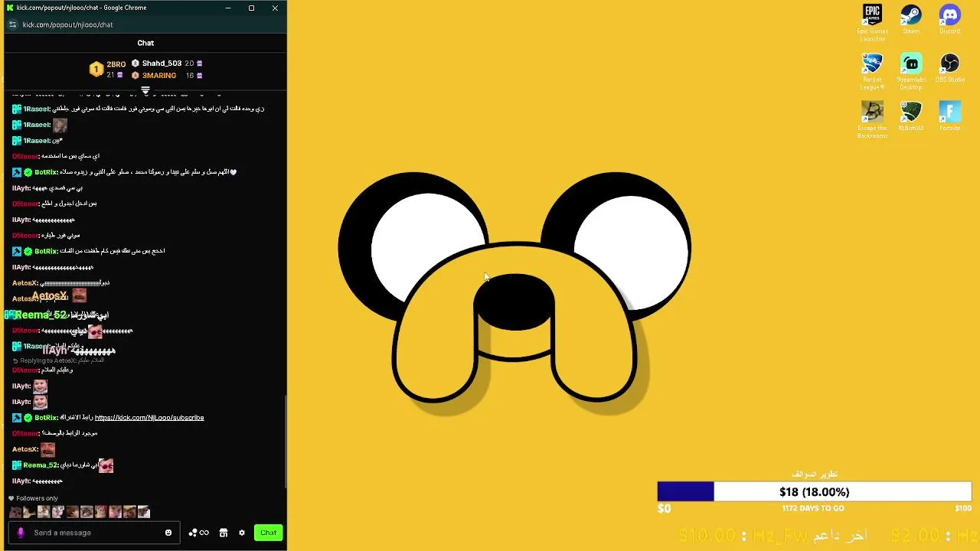This screenshot has width=980, height=551.
Task: Send message with green Chat button
Action: pos(268,533)
